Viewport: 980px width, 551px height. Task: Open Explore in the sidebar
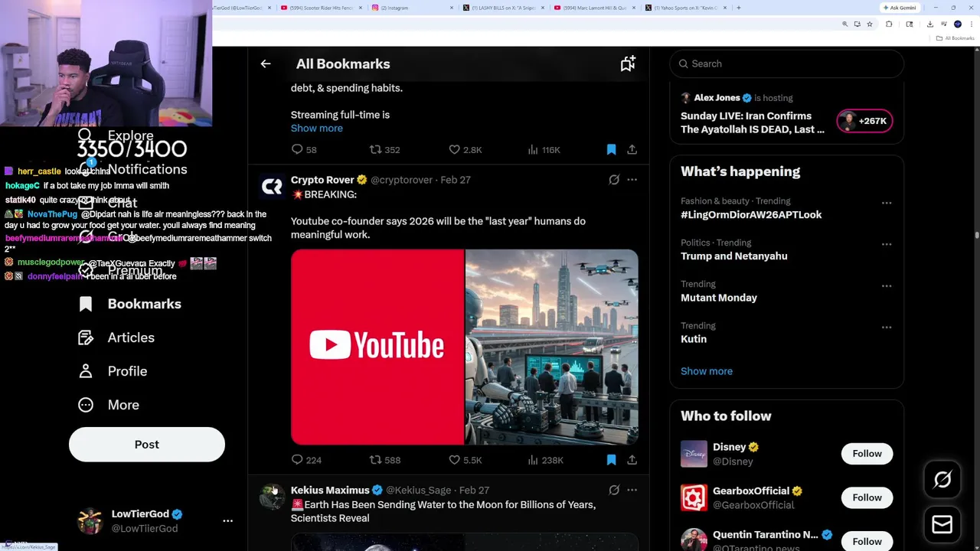click(116, 135)
